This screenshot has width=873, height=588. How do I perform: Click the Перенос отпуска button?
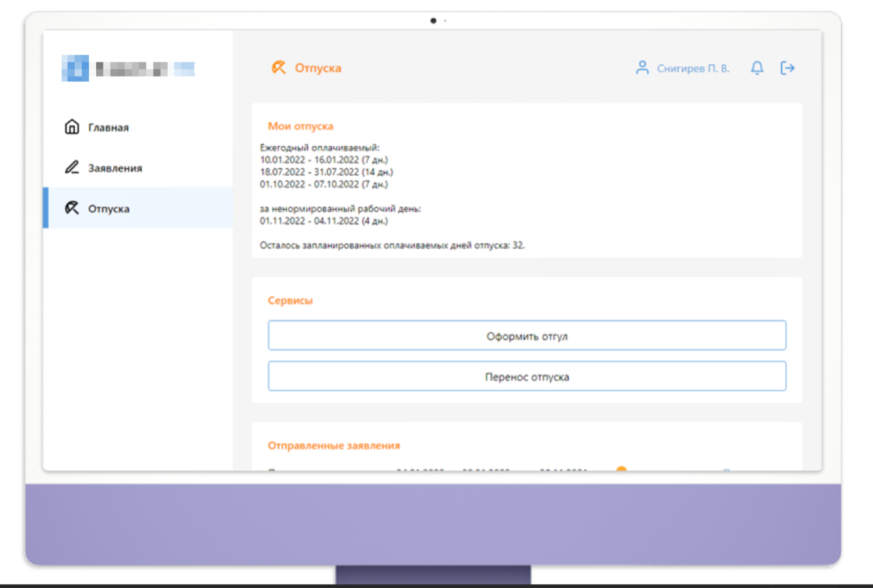(x=527, y=376)
